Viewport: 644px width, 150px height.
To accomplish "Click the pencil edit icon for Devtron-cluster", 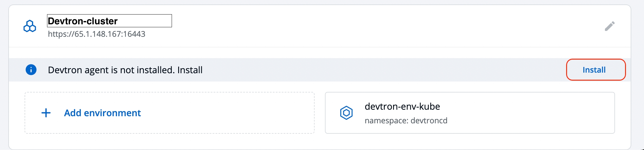I will coord(610,26).
